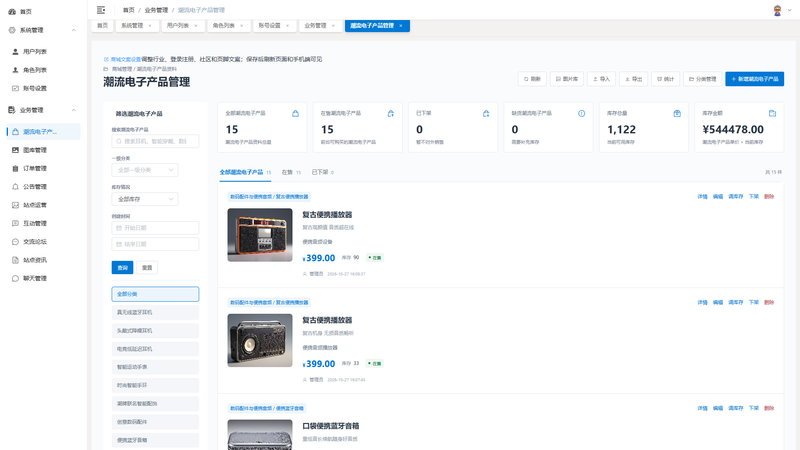Image resolution: width=800 pixels, height=450 pixels.
Task: Click 调库存 for the product with 库存 33
Action: (x=736, y=303)
